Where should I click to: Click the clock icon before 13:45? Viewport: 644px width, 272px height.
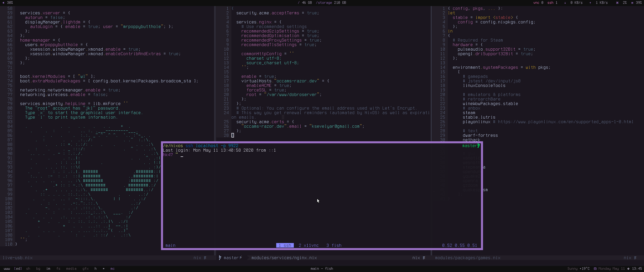click(628, 268)
